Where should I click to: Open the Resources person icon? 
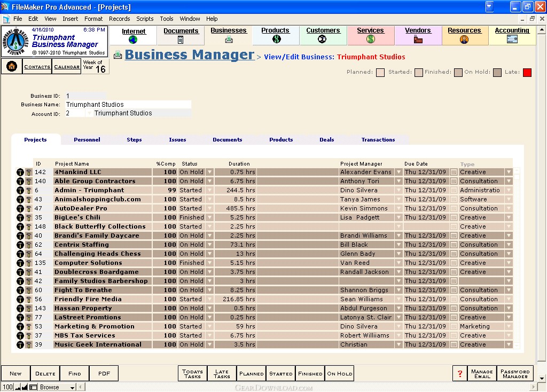click(464, 40)
